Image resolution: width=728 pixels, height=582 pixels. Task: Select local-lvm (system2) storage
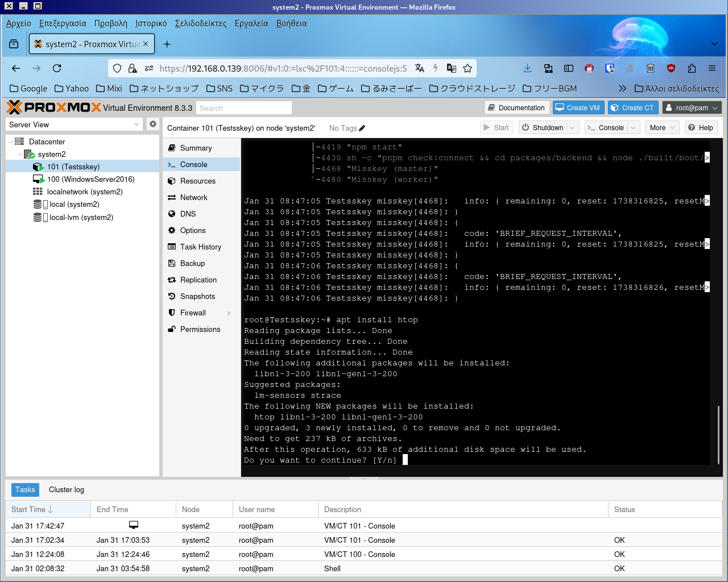pos(83,217)
